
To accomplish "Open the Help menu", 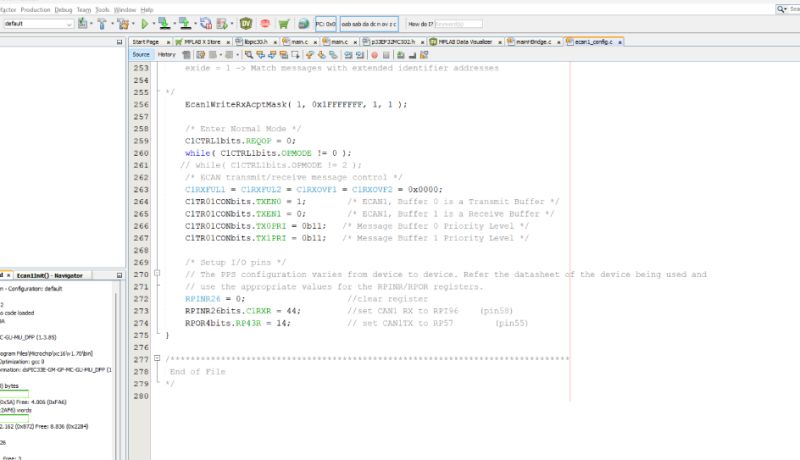I will point(147,10).
